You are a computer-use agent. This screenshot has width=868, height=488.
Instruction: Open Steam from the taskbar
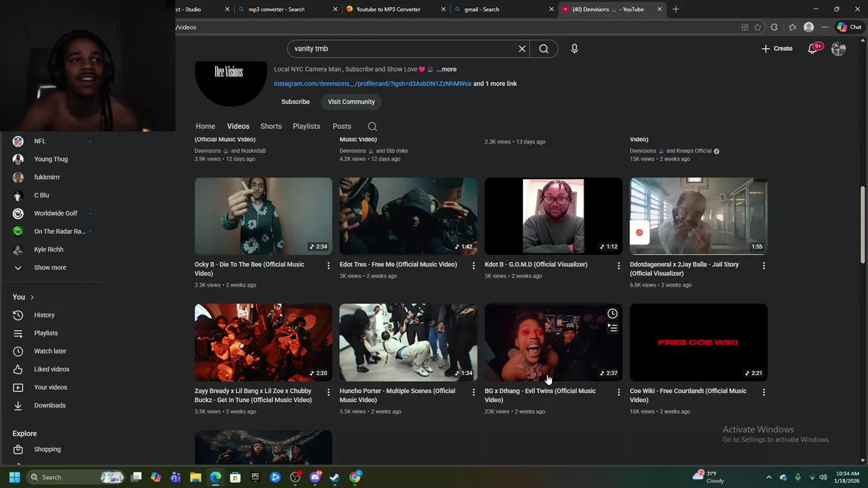pos(334,477)
